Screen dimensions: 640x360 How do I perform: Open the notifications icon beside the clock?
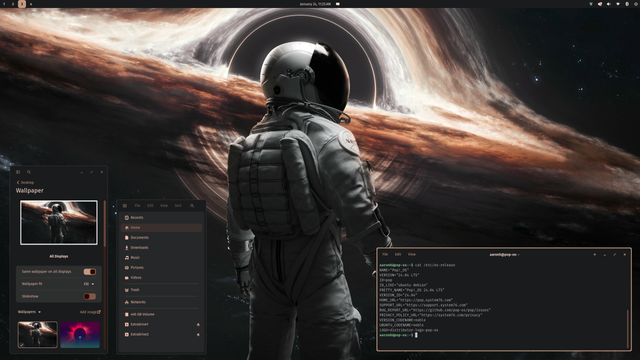click(x=338, y=4)
